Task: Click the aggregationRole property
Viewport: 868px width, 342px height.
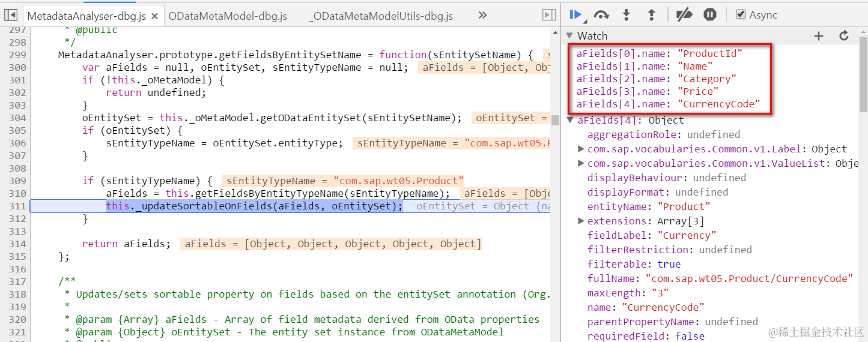Action: tap(664, 134)
